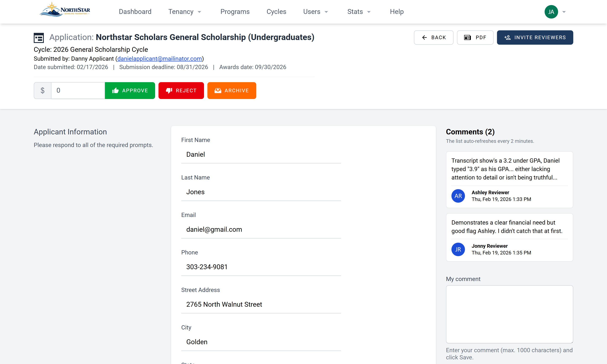Expand the Tenancy menu

[x=185, y=12]
